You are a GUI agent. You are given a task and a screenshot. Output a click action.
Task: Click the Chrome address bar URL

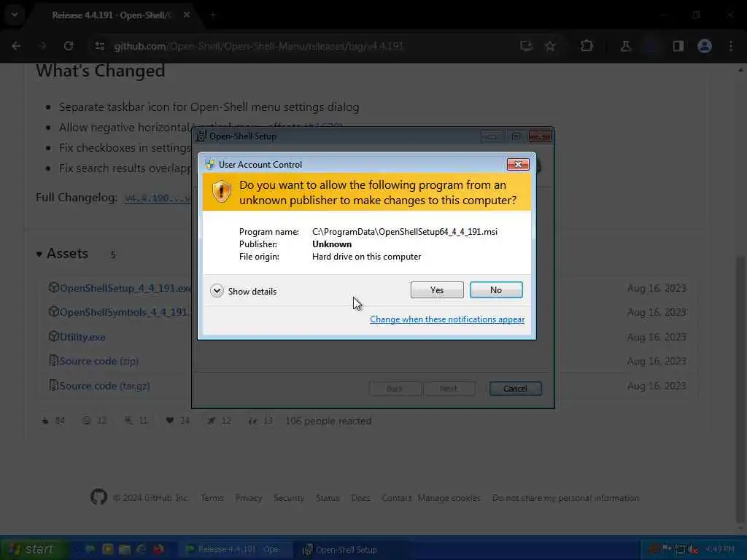258,46
